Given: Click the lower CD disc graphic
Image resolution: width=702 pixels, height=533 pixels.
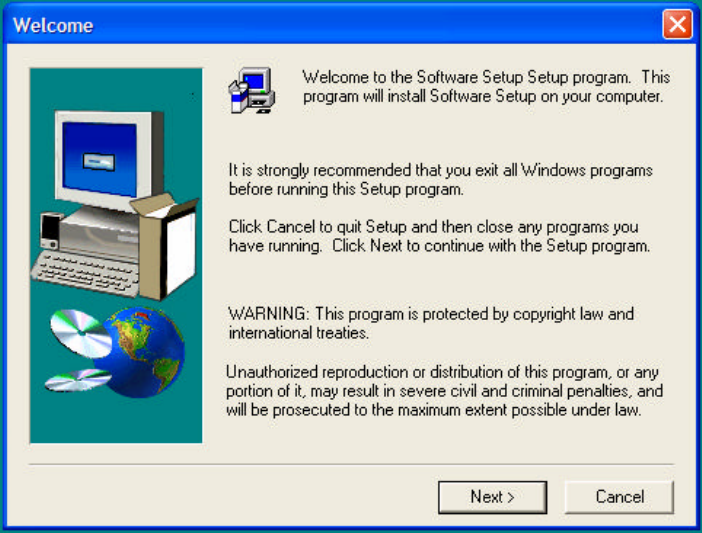Looking at the screenshot, I should click(x=78, y=380).
